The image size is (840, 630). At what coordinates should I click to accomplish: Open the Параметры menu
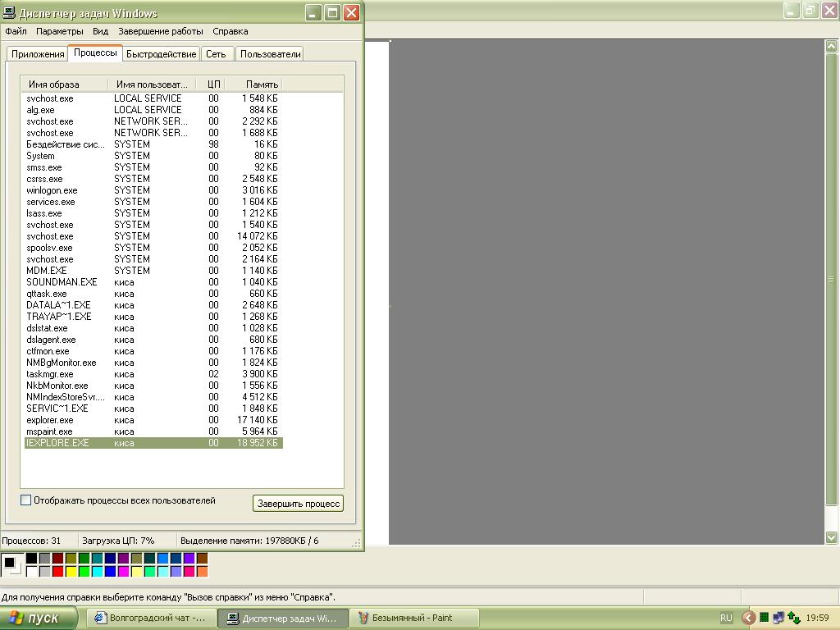click(59, 31)
